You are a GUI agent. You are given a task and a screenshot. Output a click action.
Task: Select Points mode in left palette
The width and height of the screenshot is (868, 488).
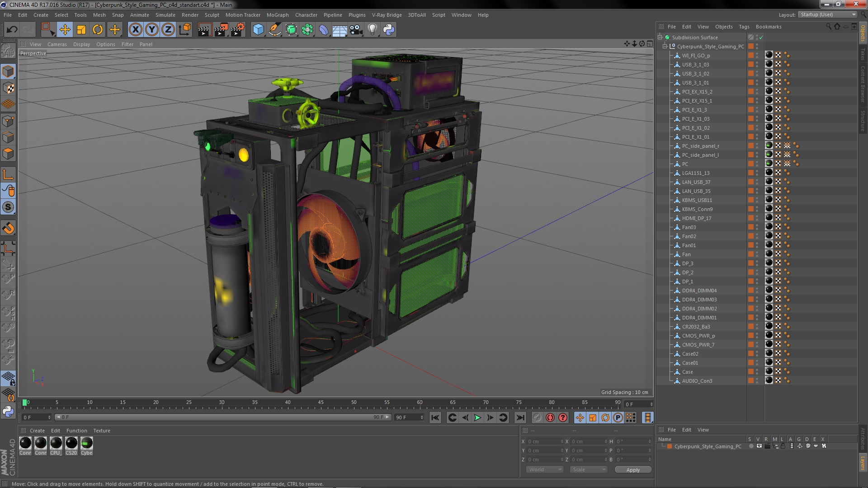pos(8,121)
